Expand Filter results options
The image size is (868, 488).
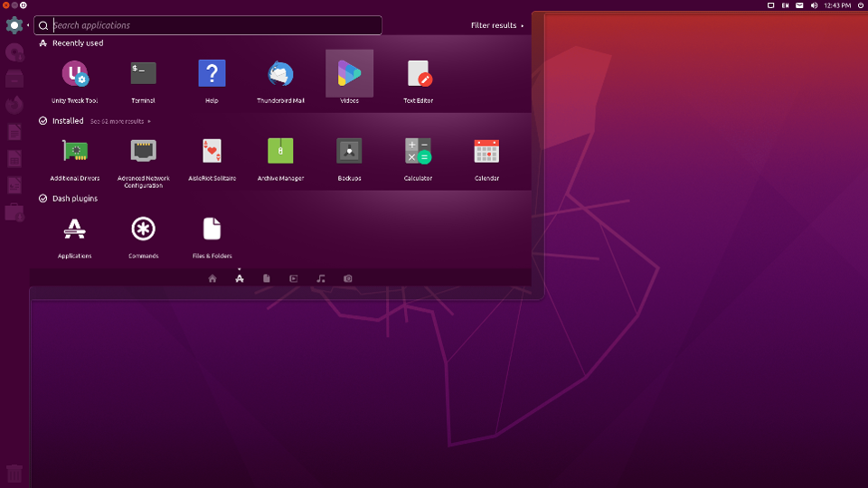(x=496, y=25)
